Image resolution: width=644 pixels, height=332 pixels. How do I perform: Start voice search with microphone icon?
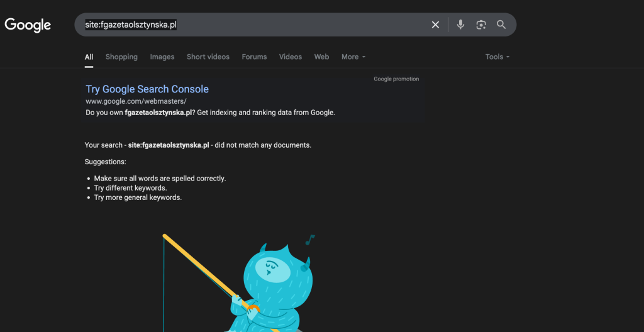coord(460,25)
